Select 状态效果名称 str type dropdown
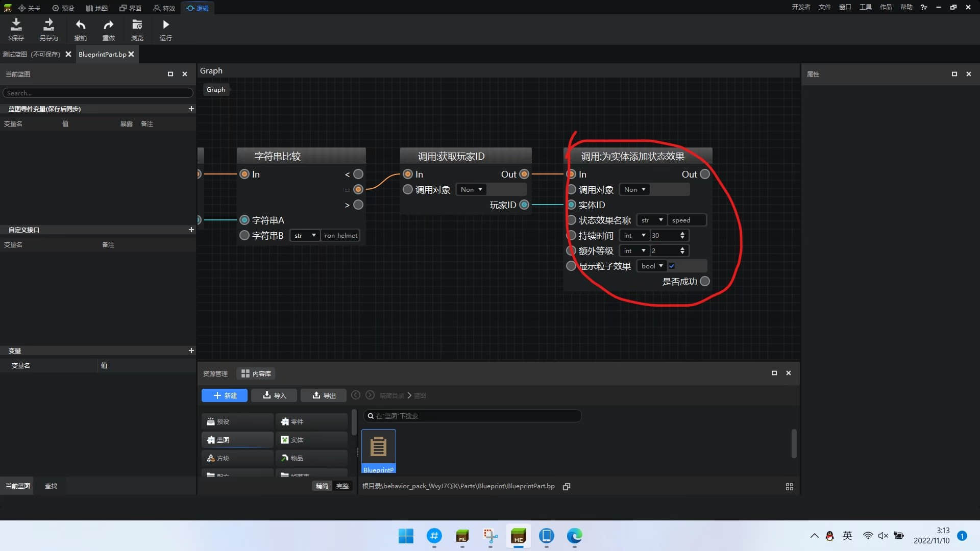The height and width of the screenshot is (551, 980). (x=650, y=220)
